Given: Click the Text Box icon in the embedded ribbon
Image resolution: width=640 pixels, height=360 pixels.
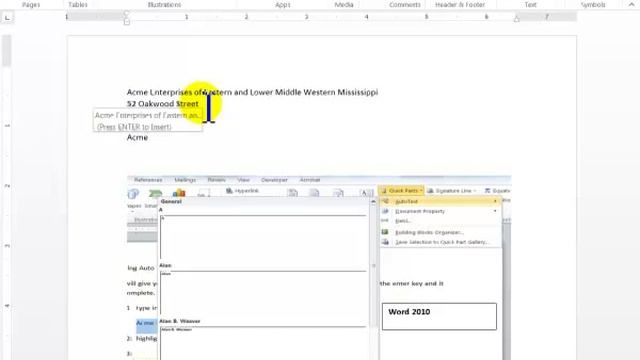Looking at the screenshot, I should coord(367,192).
